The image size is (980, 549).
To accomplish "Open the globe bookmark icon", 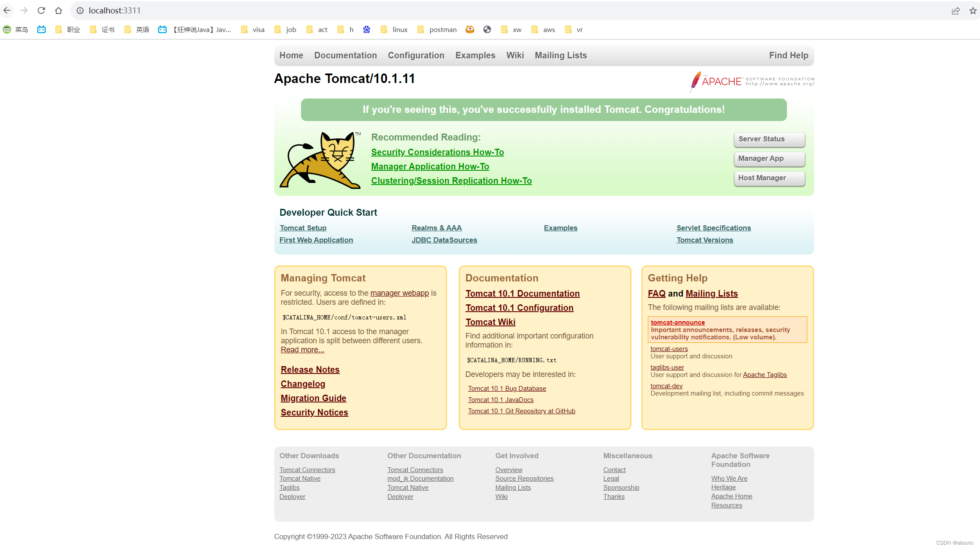I will pos(487,29).
